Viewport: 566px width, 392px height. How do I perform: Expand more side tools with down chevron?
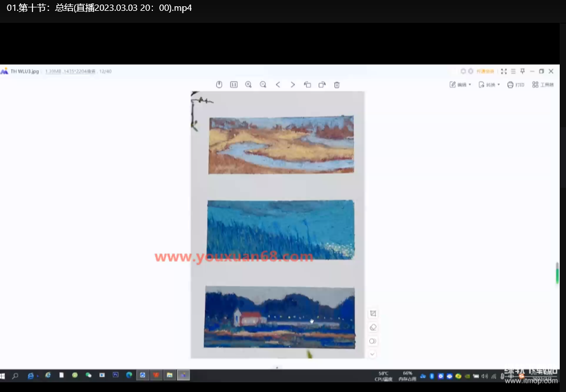(x=373, y=354)
